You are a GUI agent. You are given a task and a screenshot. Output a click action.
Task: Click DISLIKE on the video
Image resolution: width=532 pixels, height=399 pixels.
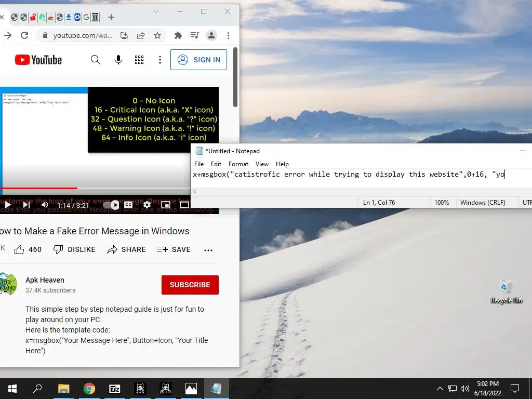74,249
